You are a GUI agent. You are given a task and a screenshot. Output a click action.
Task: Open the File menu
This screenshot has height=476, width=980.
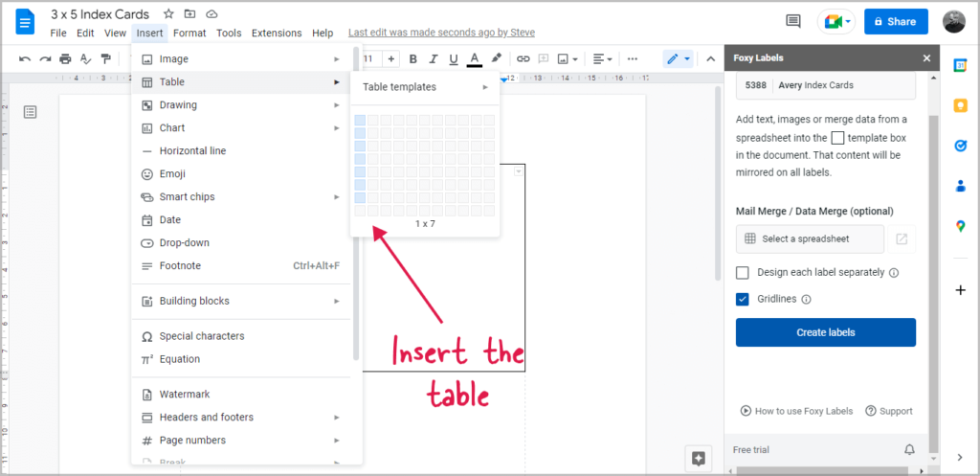(58, 34)
